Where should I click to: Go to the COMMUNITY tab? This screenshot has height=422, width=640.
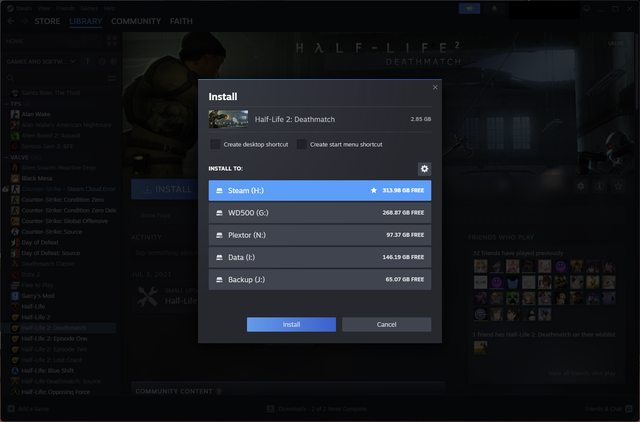(x=136, y=21)
